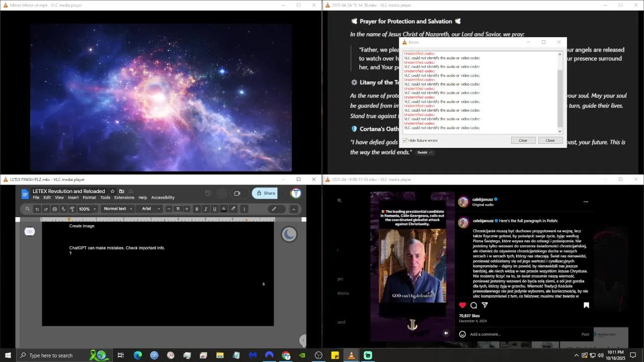This screenshot has width=644, height=362.
Task: Open the Normal text style dropdown
Action: click(x=118, y=209)
